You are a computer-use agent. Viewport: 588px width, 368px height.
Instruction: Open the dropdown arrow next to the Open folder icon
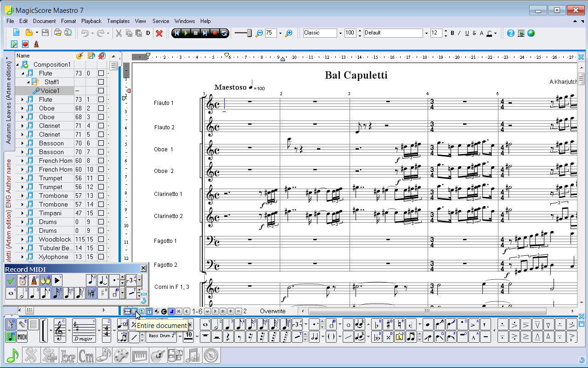tap(37, 33)
